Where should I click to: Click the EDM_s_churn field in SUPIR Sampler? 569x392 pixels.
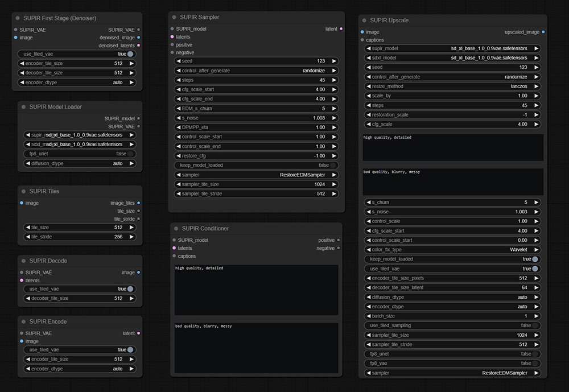pyautogui.click(x=256, y=109)
